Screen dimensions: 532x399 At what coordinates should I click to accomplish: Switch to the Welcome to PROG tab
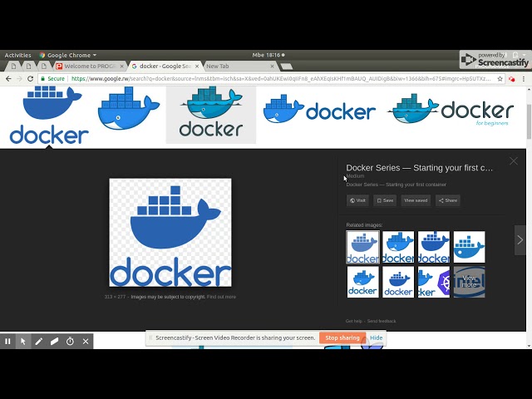pyautogui.click(x=90, y=66)
